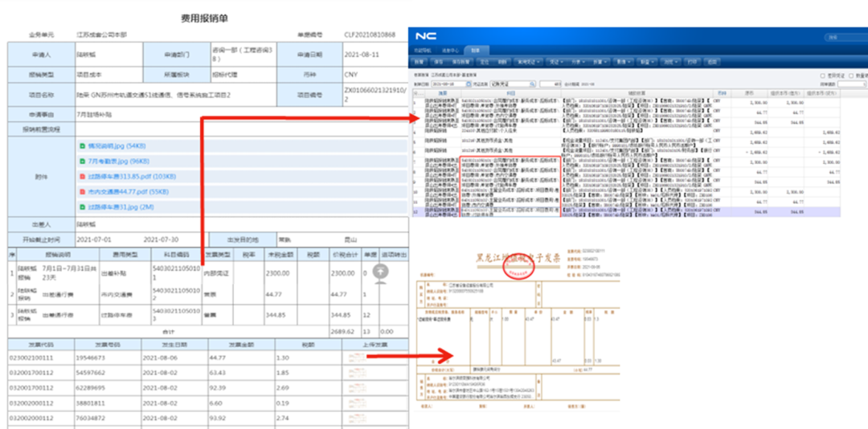Open the calendar icon on the 2021-08-18 date field
This screenshot has width=868, height=429.
click(x=468, y=84)
